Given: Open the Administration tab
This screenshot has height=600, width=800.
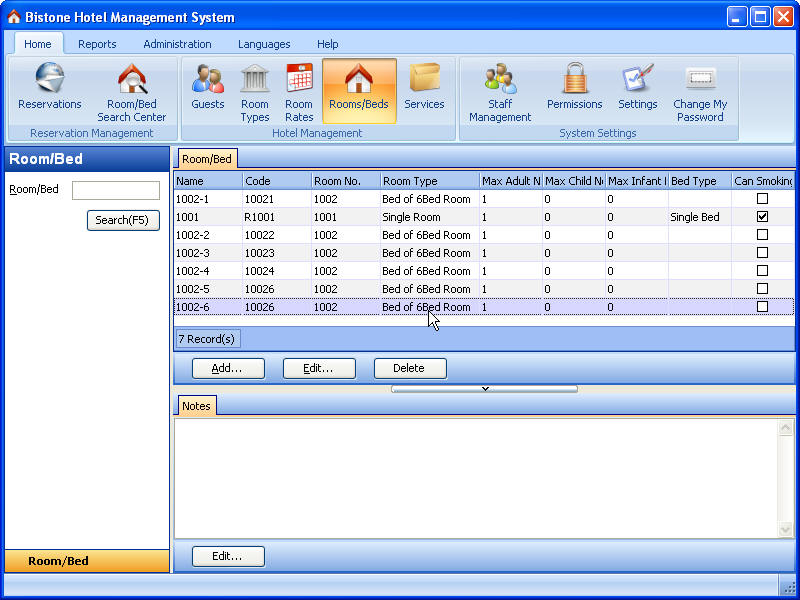Looking at the screenshot, I should [x=177, y=44].
